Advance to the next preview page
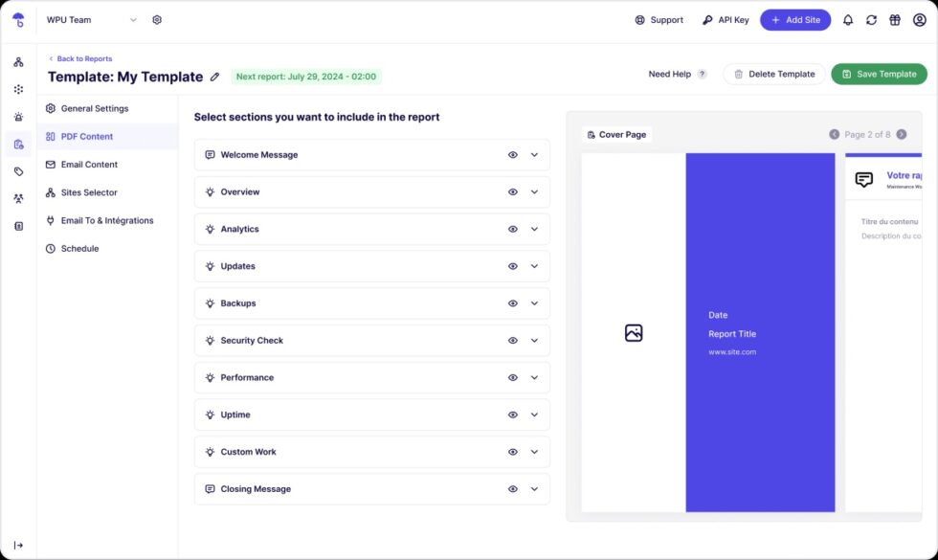The image size is (938, 560). coord(901,134)
